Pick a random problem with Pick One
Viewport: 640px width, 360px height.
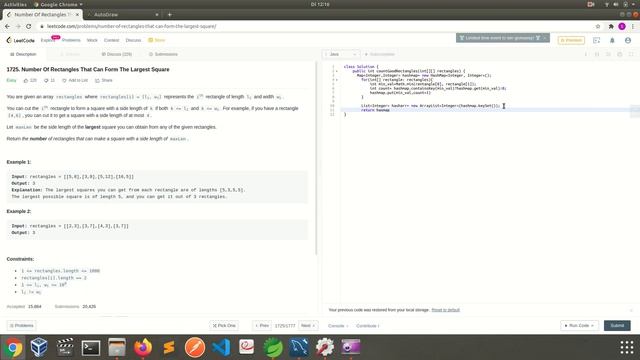pyautogui.click(x=224, y=326)
